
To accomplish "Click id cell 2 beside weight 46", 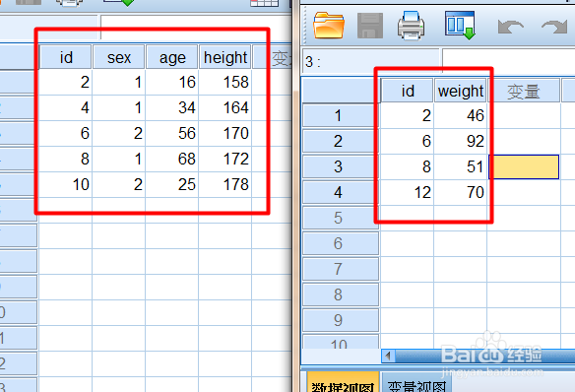I will tap(408, 116).
